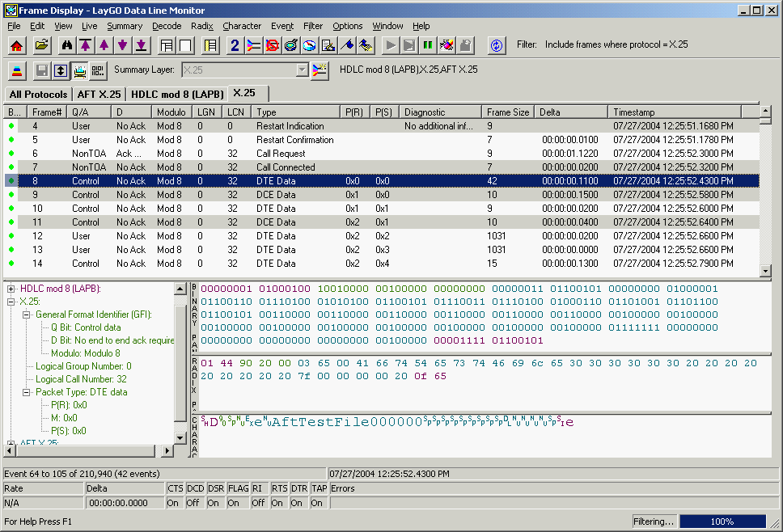Sort by the Delta column header
Viewport: 783px width, 532px height.
tap(571, 112)
